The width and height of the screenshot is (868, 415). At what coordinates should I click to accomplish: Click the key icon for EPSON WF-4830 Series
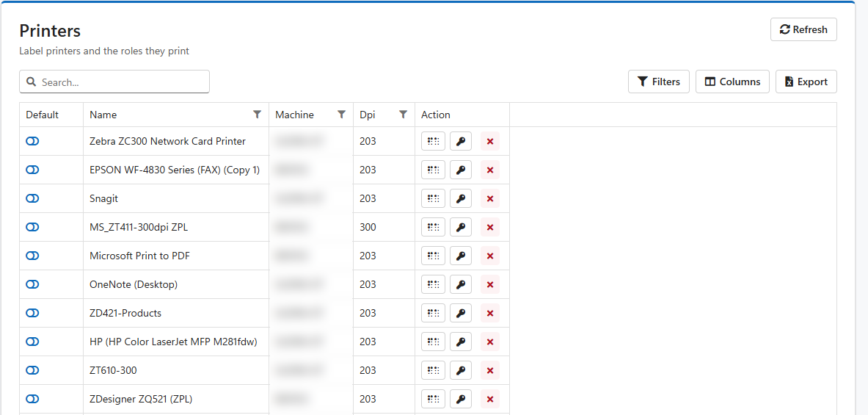(x=461, y=170)
